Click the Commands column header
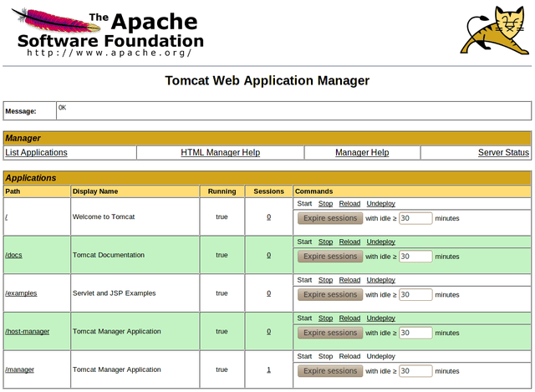The image size is (535, 392). [x=314, y=191]
